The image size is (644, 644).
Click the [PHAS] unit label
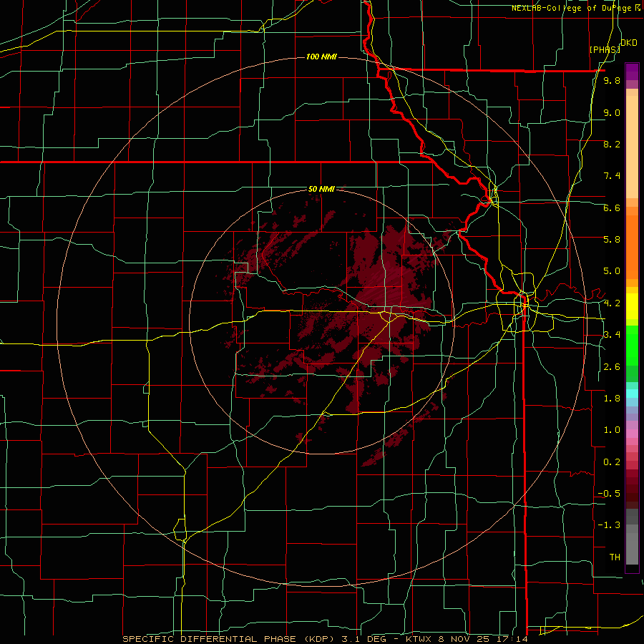point(605,49)
